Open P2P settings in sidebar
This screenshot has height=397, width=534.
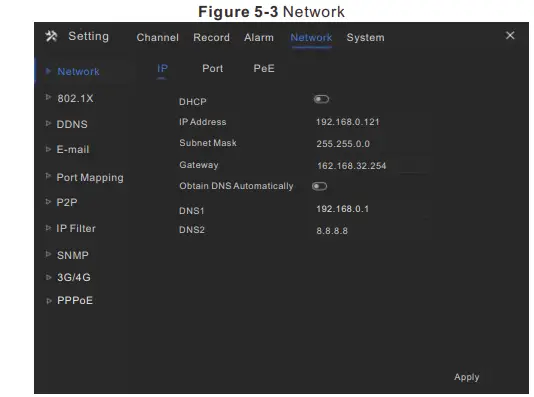(x=67, y=202)
